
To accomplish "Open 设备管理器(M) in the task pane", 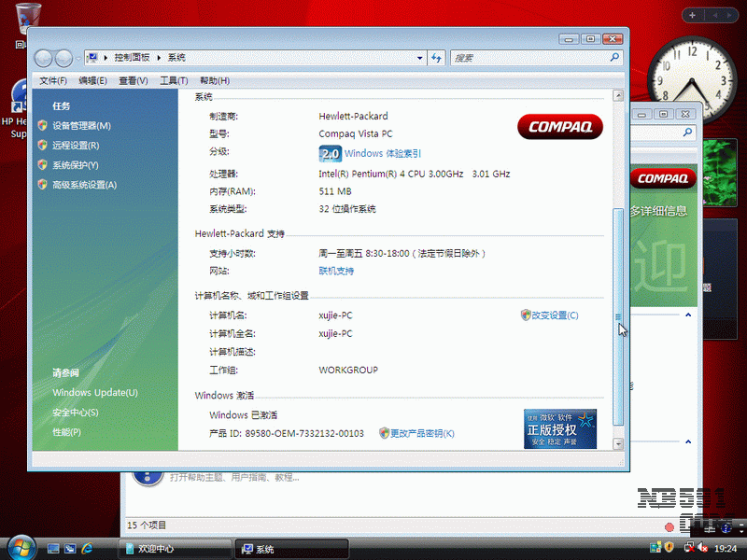I will 81,126.
